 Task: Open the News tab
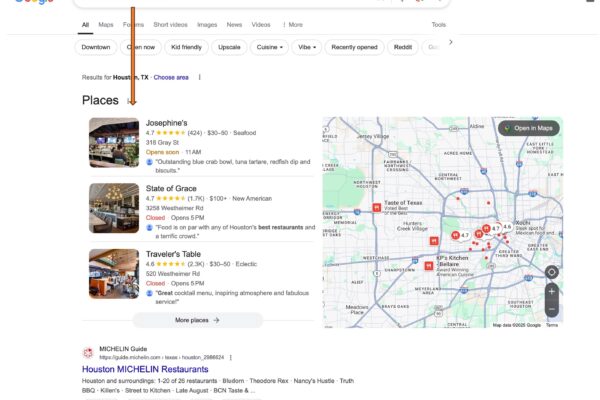pyautogui.click(x=234, y=24)
